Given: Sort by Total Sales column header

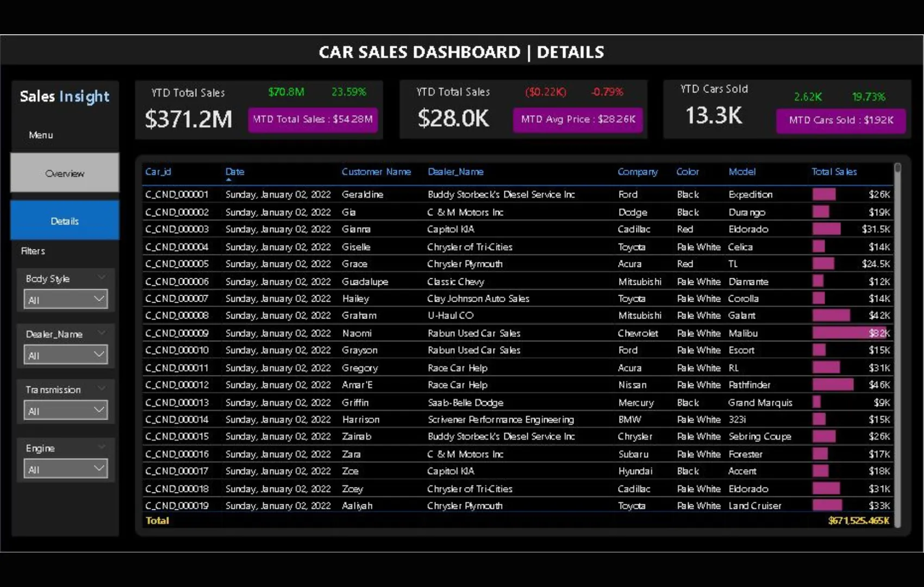Looking at the screenshot, I should pyautogui.click(x=834, y=172).
